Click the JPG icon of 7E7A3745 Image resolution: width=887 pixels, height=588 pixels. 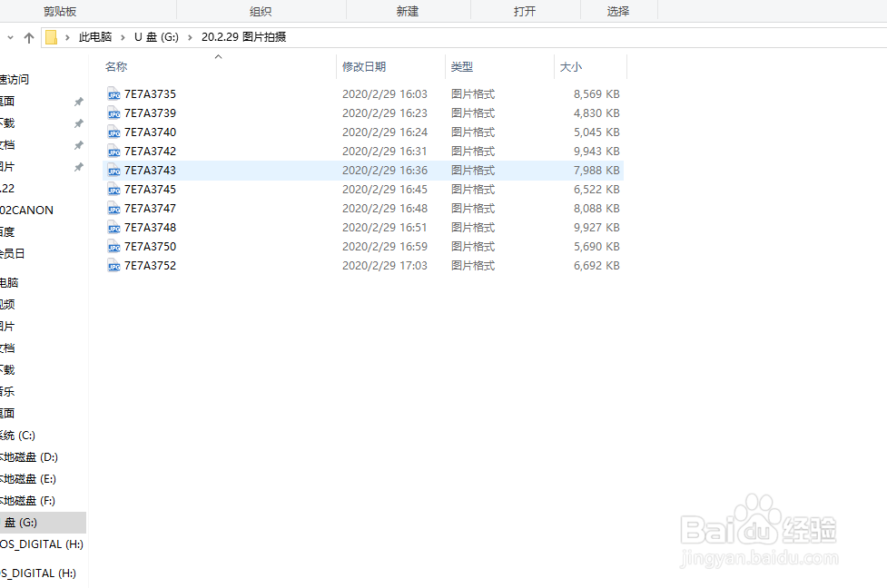click(x=113, y=190)
